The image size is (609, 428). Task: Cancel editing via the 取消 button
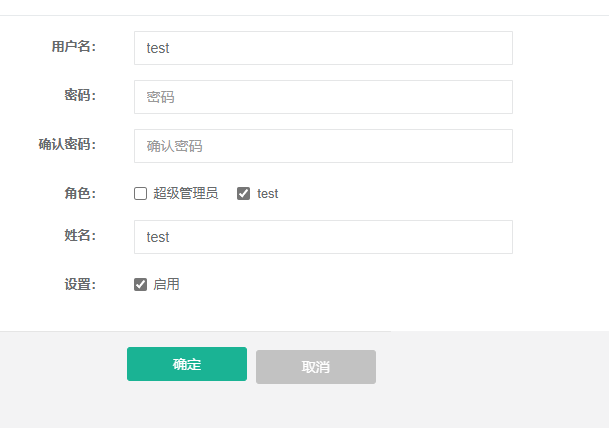(x=316, y=367)
